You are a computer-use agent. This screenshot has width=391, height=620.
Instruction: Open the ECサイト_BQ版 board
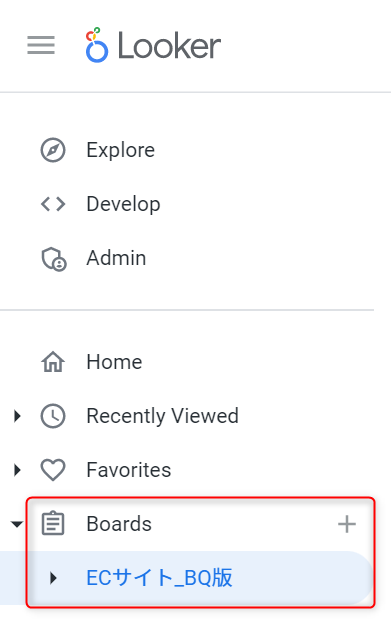(x=159, y=578)
